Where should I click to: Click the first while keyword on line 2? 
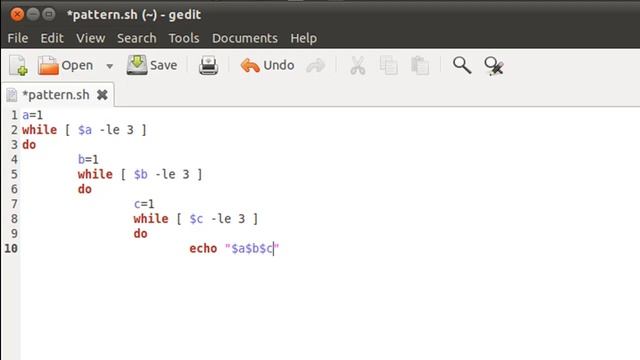pos(40,130)
